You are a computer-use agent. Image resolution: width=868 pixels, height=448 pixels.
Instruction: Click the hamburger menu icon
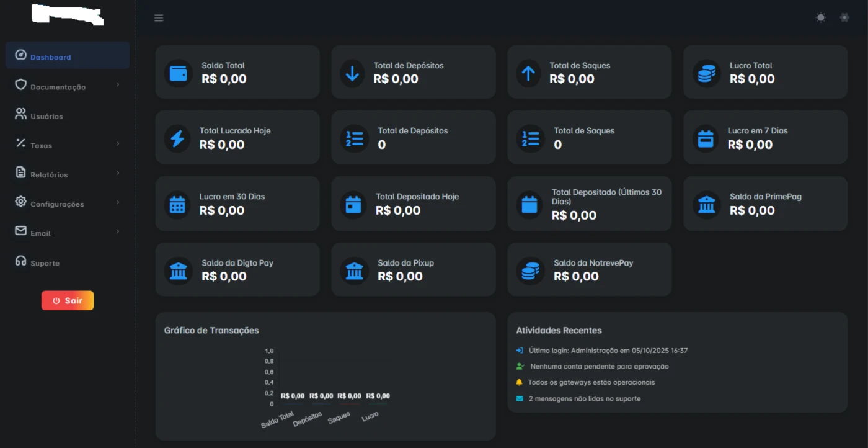159,18
